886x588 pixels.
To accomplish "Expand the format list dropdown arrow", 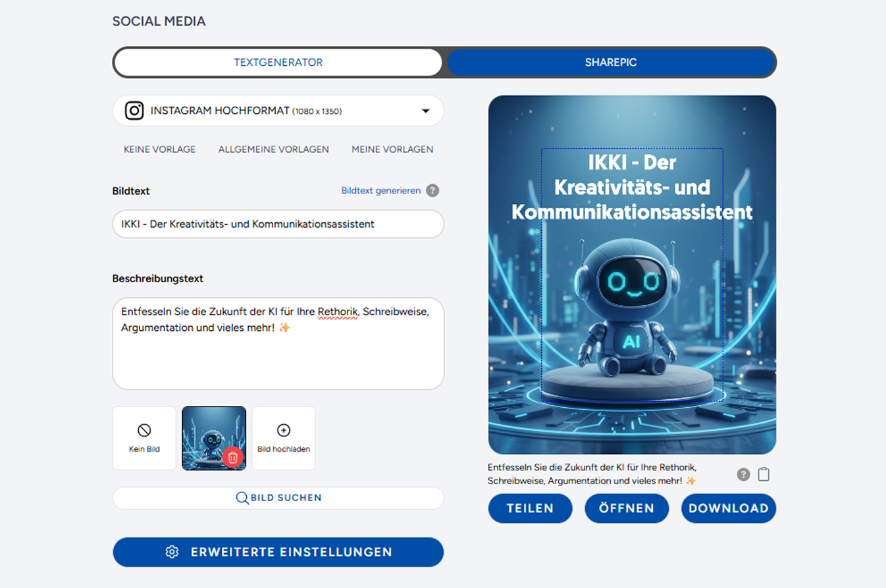I will click(x=425, y=110).
